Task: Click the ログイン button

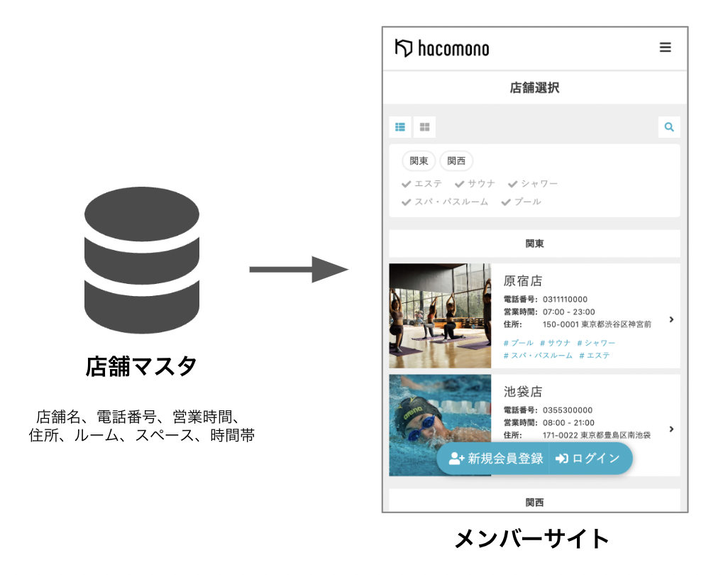Action: pos(588,459)
